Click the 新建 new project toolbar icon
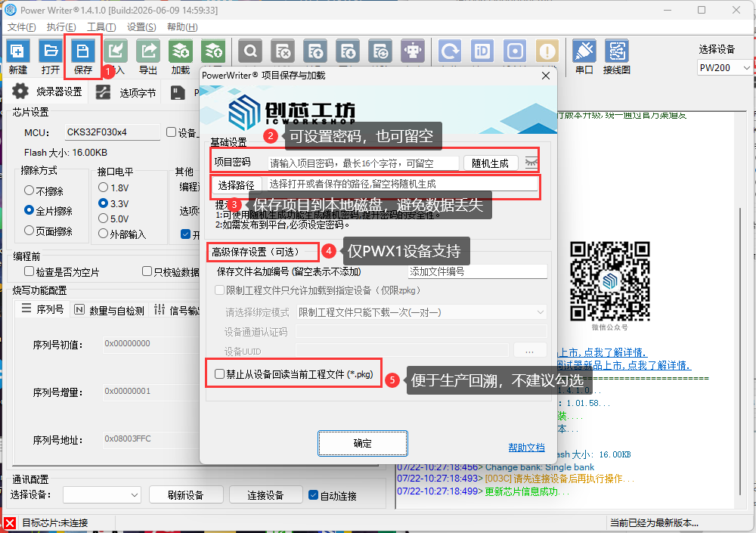Image resolution: width=756 pixels, height=533 pixels. [x=18, y=51]
